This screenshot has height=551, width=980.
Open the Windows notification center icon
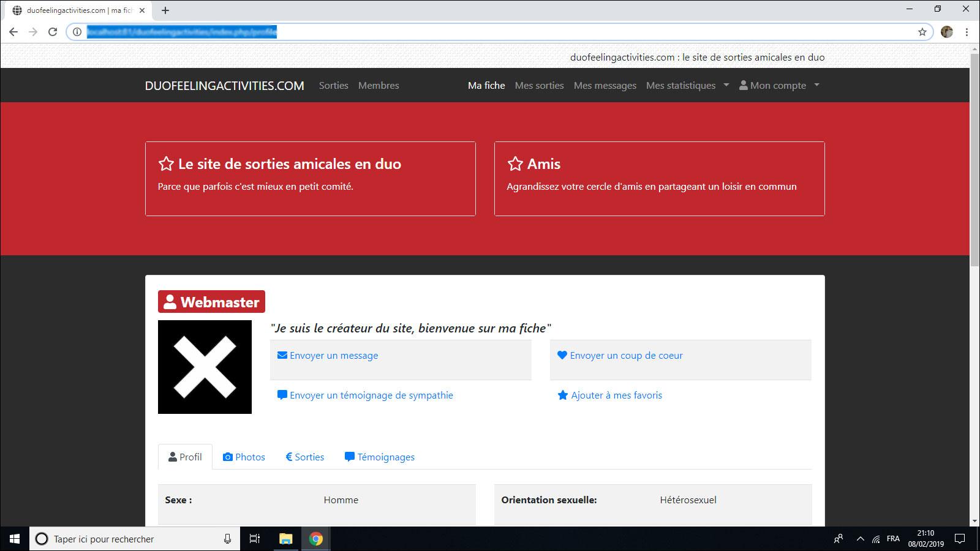tap(960, 539)
